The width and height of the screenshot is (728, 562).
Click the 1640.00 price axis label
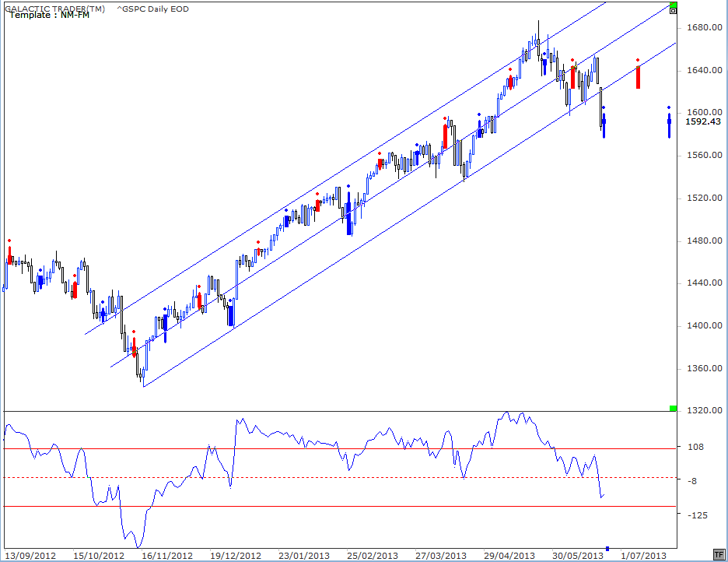pyautogui.click(x=705, y=71)
